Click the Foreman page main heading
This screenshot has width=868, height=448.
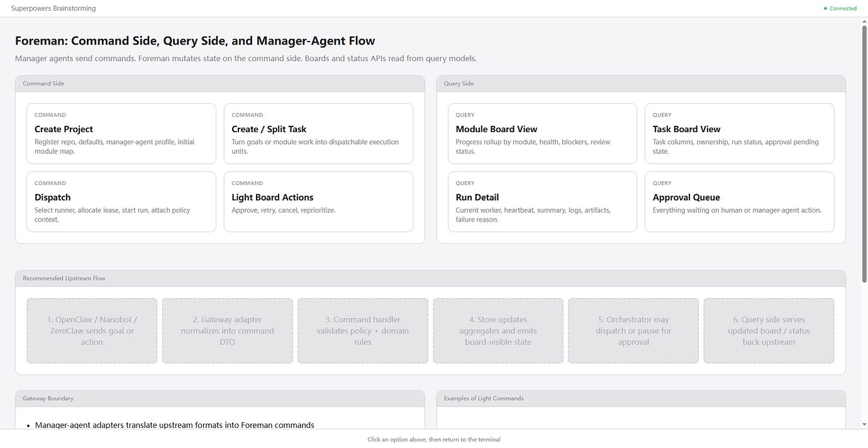[195, 41]
